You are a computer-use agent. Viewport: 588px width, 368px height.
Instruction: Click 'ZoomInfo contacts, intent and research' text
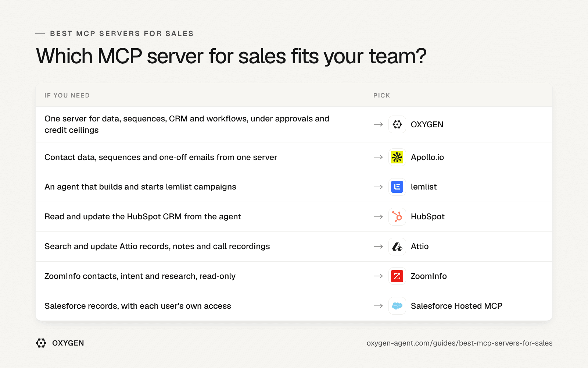coord(140,276)
